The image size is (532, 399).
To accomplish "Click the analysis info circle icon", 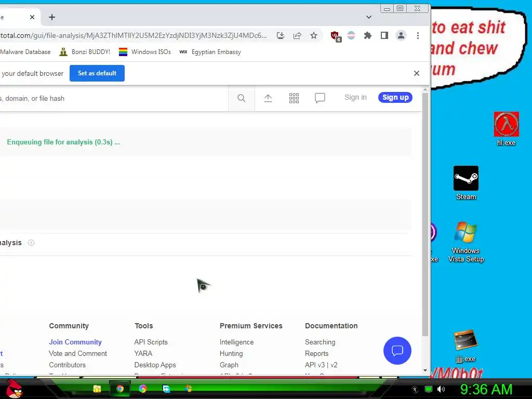I will click(31, 243).
